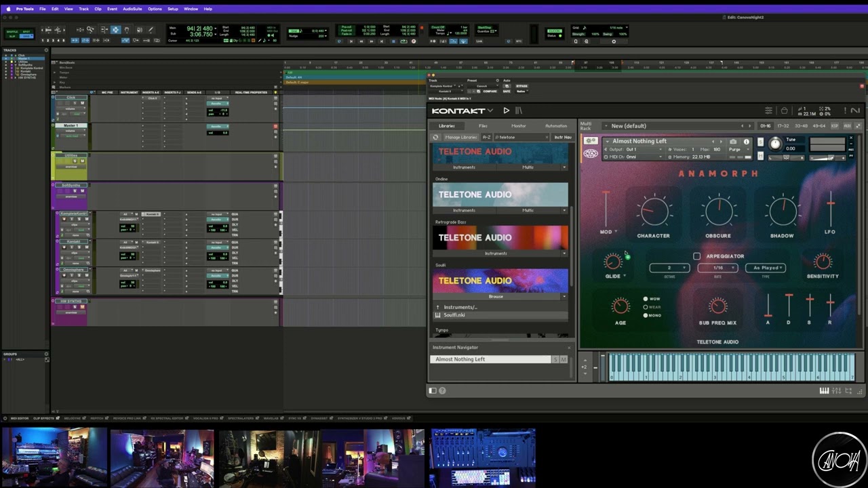Select the MONO radio option
Screen dimensions: 868x488
(646, 315)
